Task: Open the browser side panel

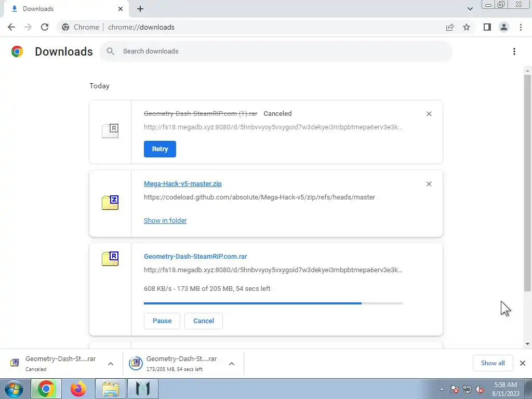Action: (x=487, y=27)
